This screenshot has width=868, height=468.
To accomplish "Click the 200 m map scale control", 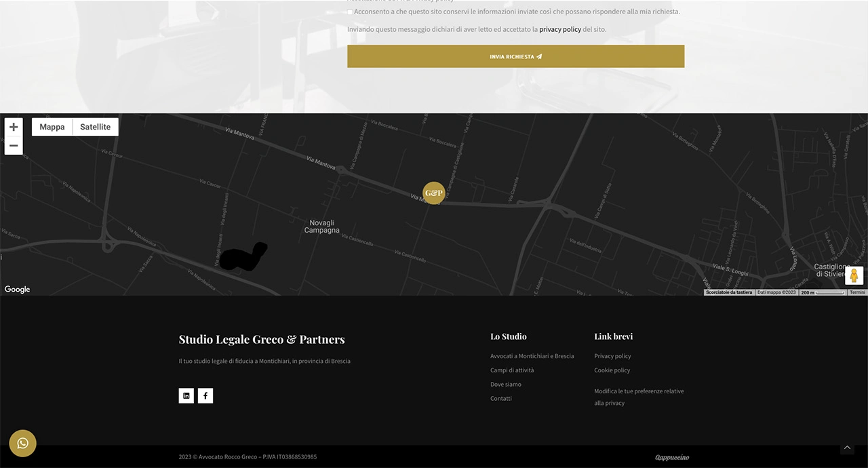I will (x=823, y=292).
